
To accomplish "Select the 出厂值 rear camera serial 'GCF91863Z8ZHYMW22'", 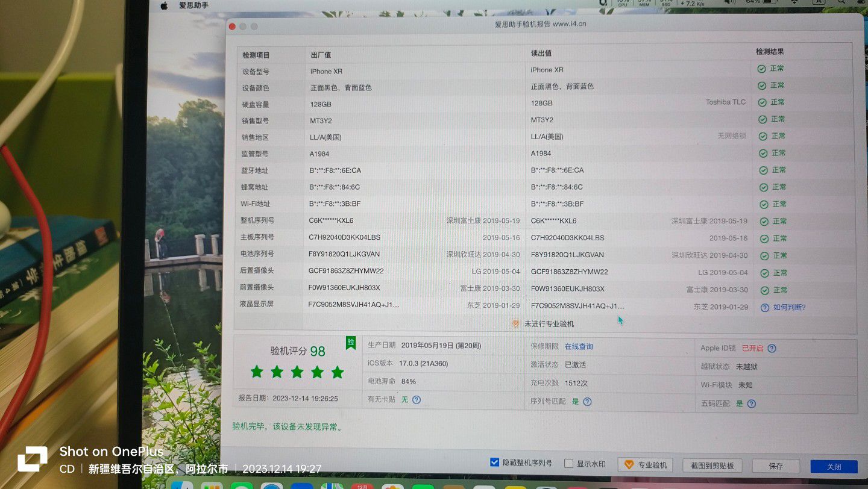I will (x=346, y=271).
